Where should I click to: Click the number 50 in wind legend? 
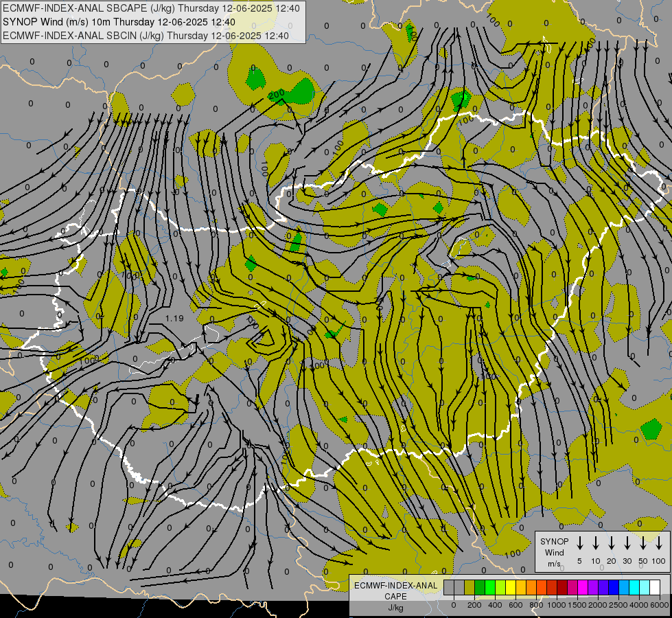(x=643, y=561)
